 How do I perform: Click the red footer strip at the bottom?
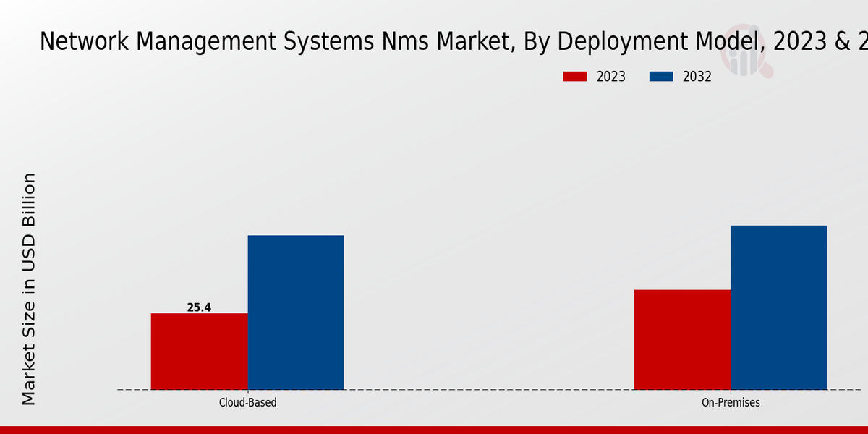pos(434,430)
